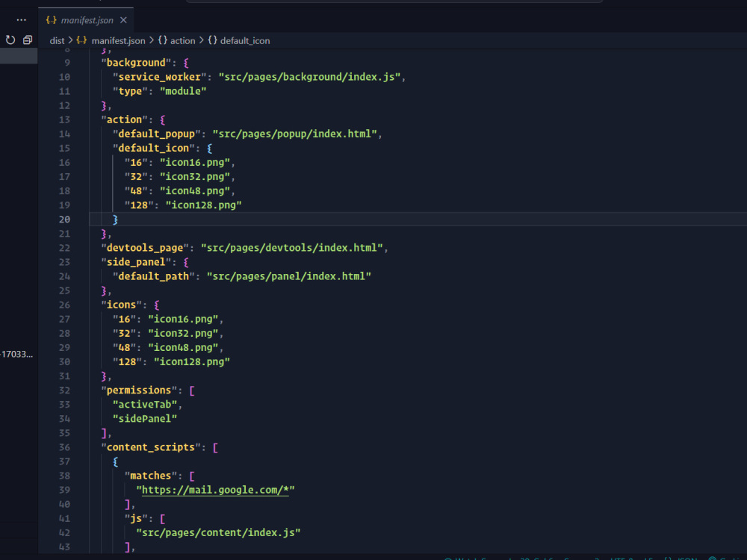Click "icon48.png" on line 18
The width and height of the screenshot is (747, 560).
pyautogui.click(x=195, y=191)
